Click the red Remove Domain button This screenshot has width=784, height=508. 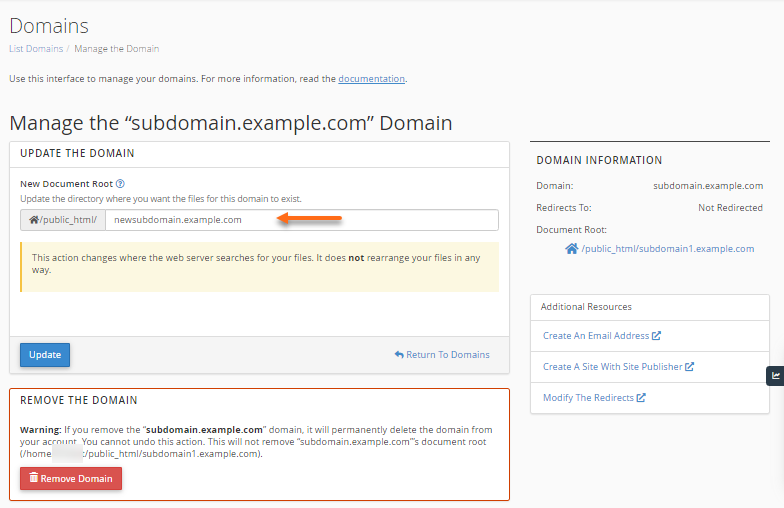71,479
